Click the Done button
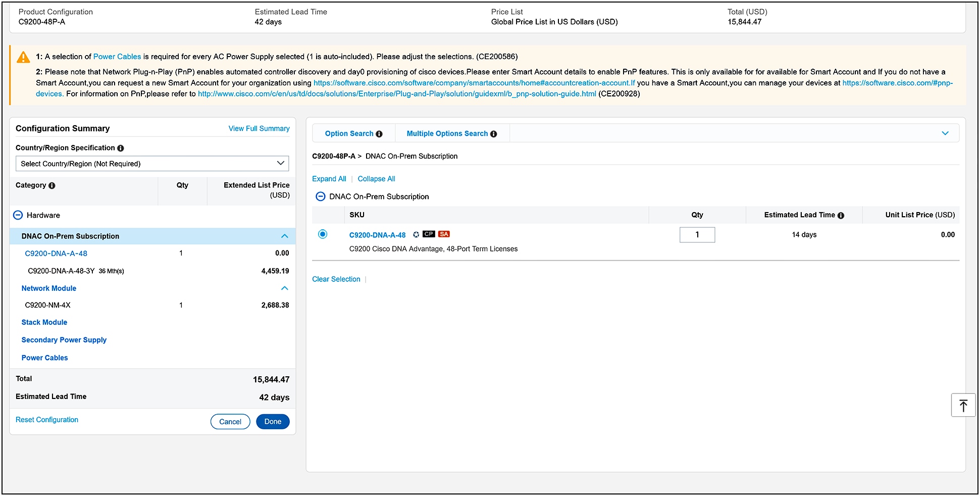This screenshot has width=980, height=496. click(273, 422)
